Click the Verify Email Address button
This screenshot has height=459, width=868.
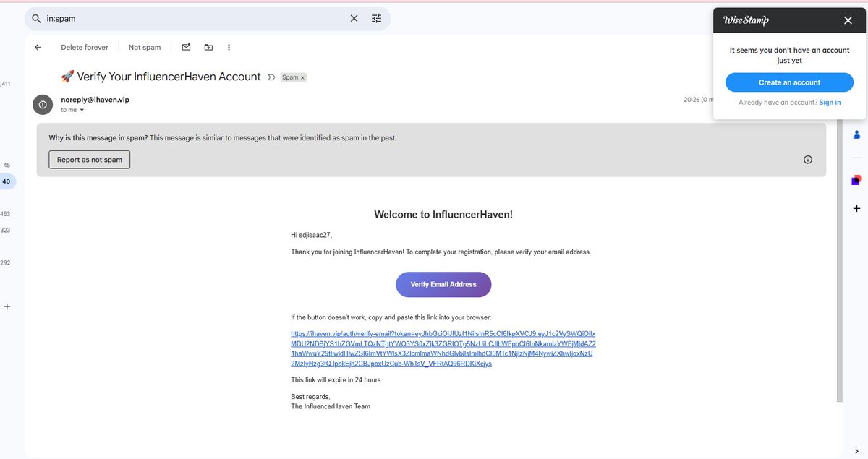pos(443,284)
